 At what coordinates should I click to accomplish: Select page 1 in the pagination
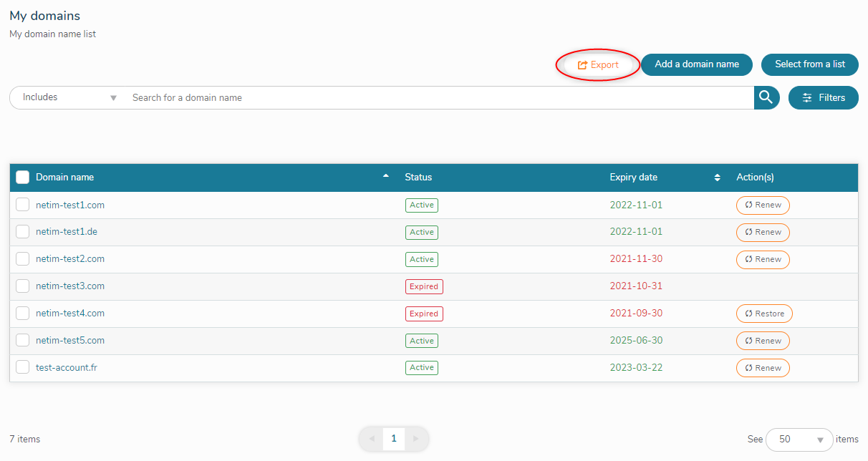pos(393,438)
